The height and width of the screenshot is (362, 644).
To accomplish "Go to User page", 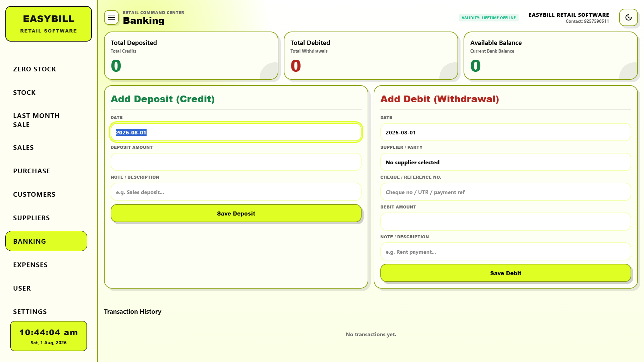I will (46, 288).
